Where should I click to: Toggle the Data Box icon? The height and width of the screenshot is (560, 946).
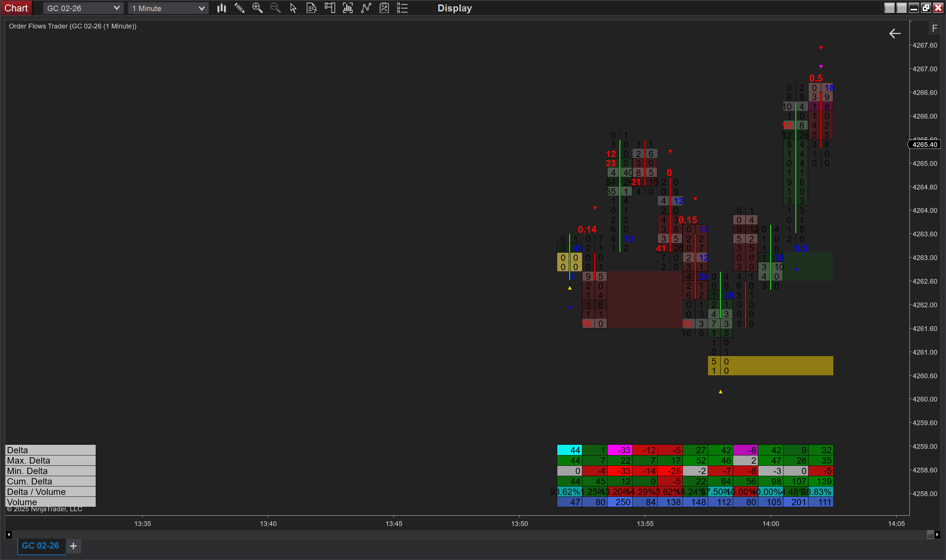click(x=312, y=8)
